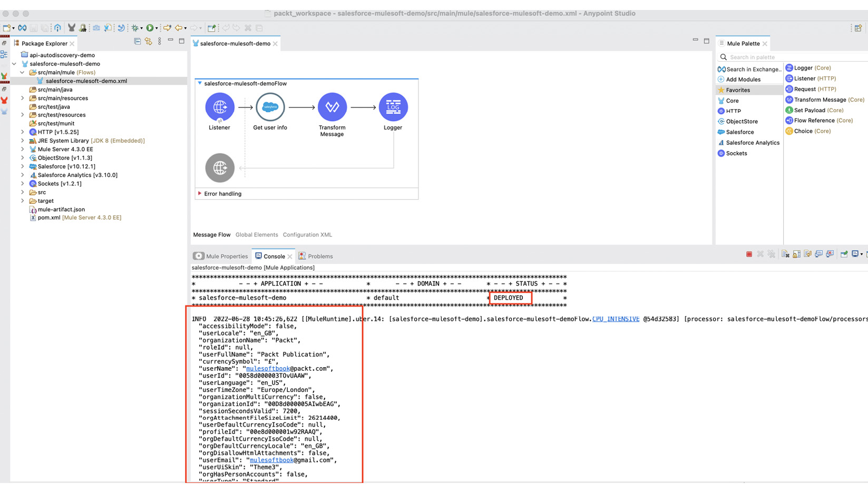Expand the JRE System Library node
Screen dimensions: 868x493
tap(23, 141)
